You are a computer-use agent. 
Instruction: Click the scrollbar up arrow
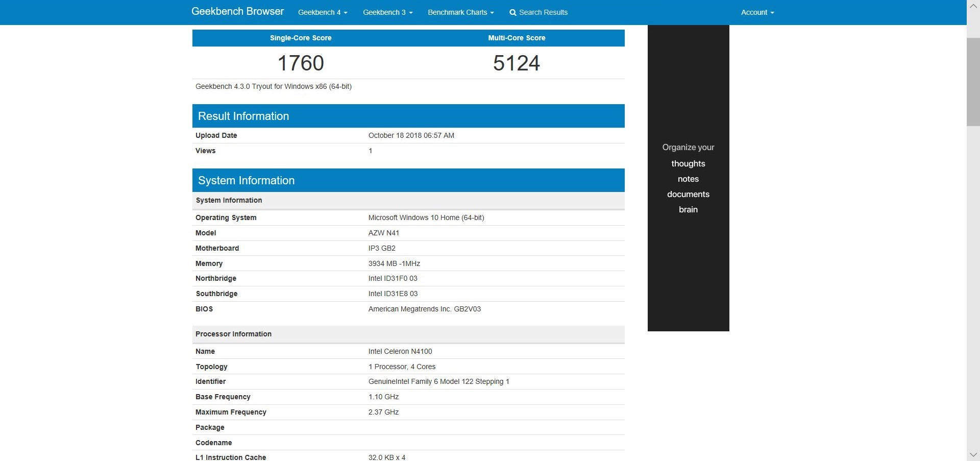(x=973, y=6)
